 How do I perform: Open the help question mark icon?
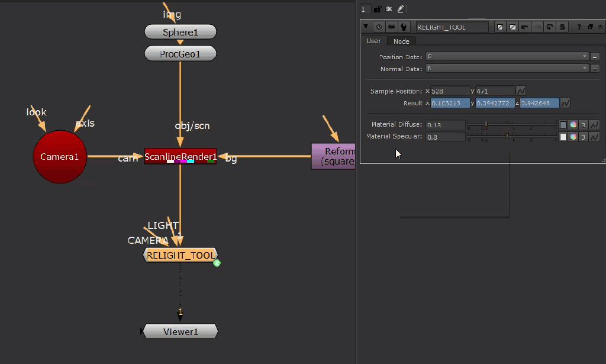[x=579, y=27]
